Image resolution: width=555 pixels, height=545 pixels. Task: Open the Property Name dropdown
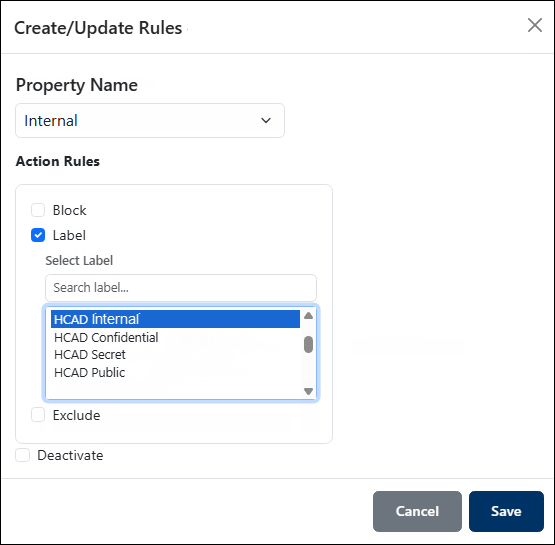tap(150, 121)
